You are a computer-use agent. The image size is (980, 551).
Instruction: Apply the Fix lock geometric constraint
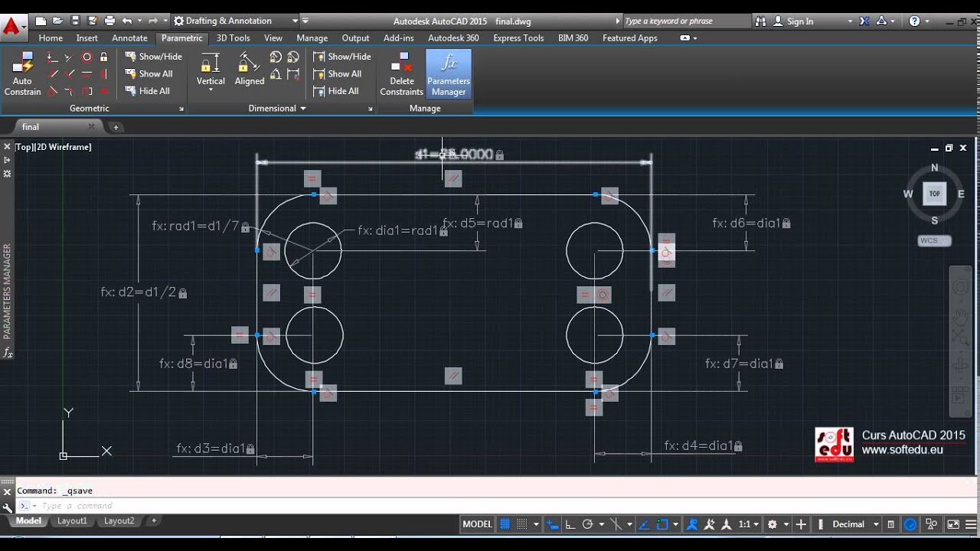[x=104, y=57]
